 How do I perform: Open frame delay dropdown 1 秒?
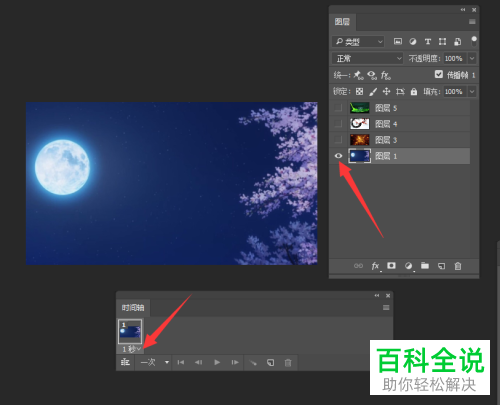pos(131,349)
